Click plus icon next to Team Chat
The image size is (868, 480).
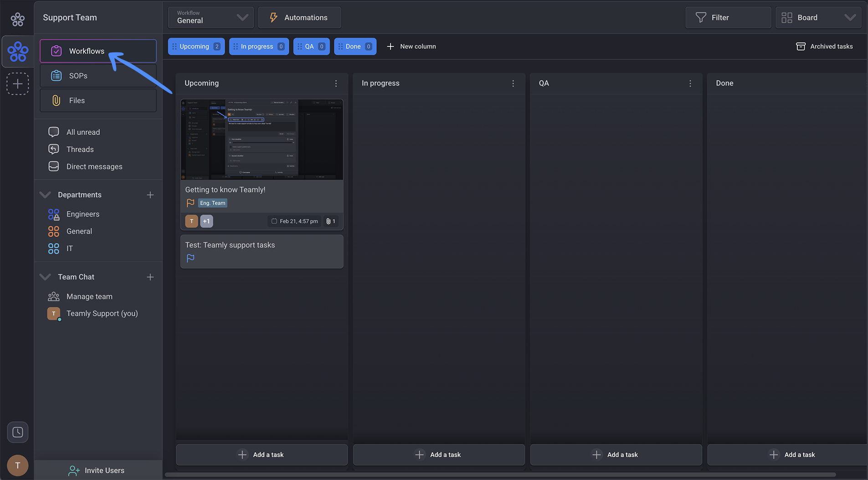click(x=150, y=277)
